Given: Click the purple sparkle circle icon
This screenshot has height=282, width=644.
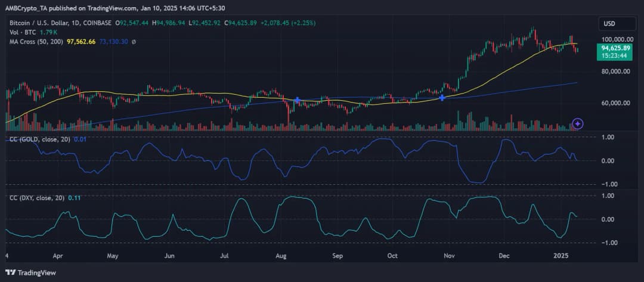Looking at the screenshot, I should point(577,123).
